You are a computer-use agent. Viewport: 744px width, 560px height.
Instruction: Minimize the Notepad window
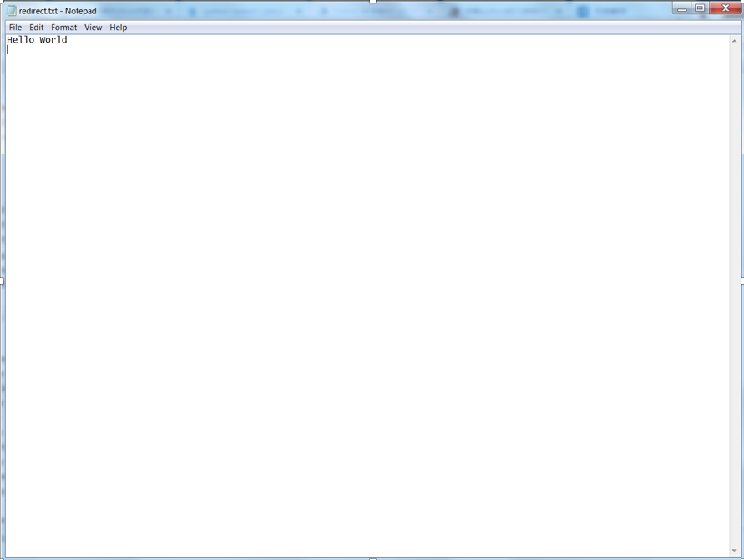(682, 8)
